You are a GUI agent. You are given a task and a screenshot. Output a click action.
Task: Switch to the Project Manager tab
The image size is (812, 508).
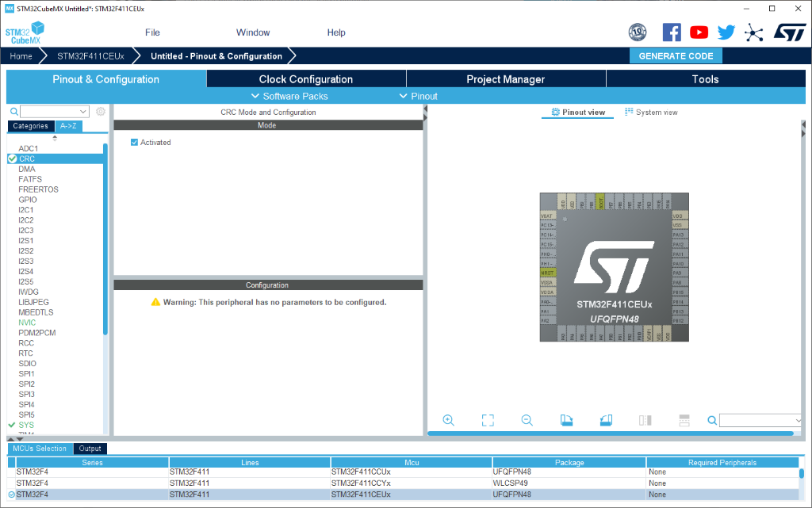(506, 79)
